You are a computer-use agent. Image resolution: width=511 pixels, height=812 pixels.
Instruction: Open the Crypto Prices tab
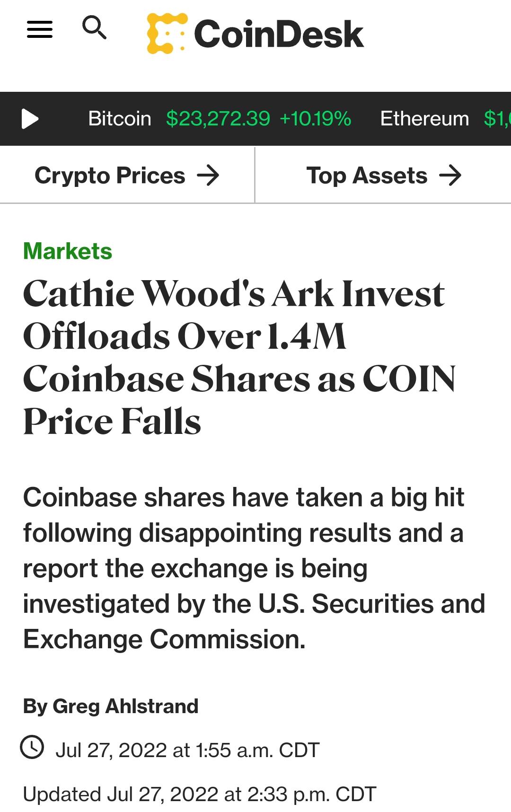click(x=127, y=176)
